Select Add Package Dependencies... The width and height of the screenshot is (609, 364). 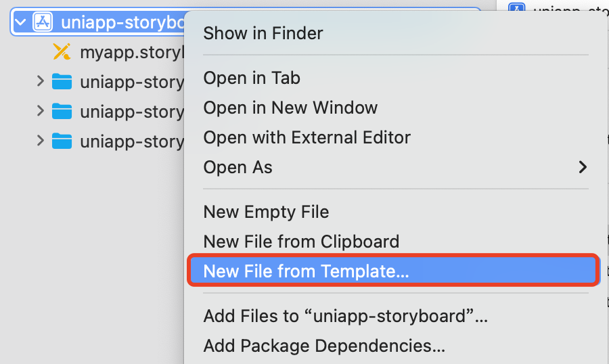pos(324,346)
